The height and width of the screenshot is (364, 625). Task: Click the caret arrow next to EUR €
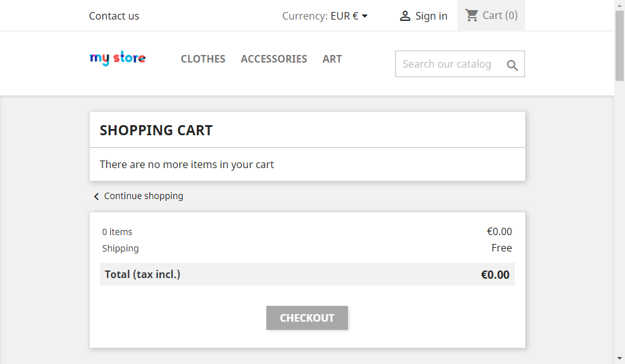[365, 16]
